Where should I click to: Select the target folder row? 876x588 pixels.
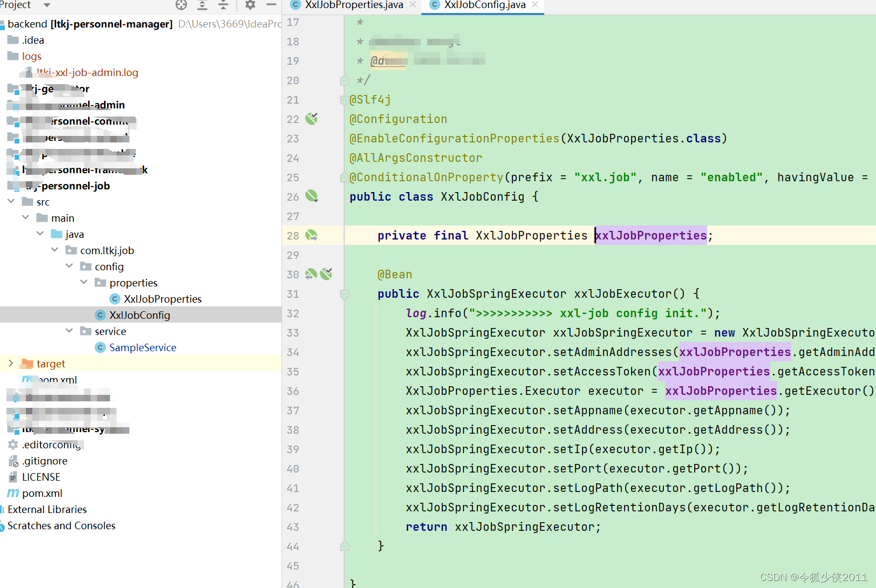click(x=140, y=364)
